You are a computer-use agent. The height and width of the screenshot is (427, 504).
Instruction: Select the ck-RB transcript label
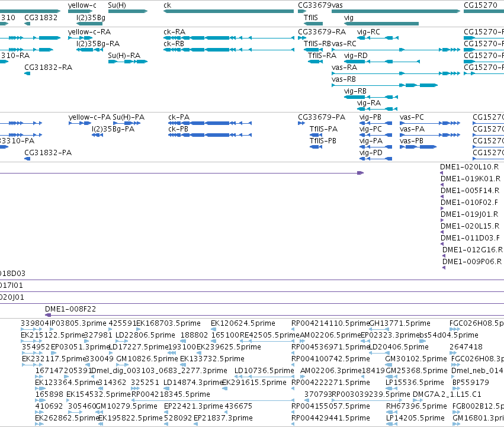click(x=174, y=43)
